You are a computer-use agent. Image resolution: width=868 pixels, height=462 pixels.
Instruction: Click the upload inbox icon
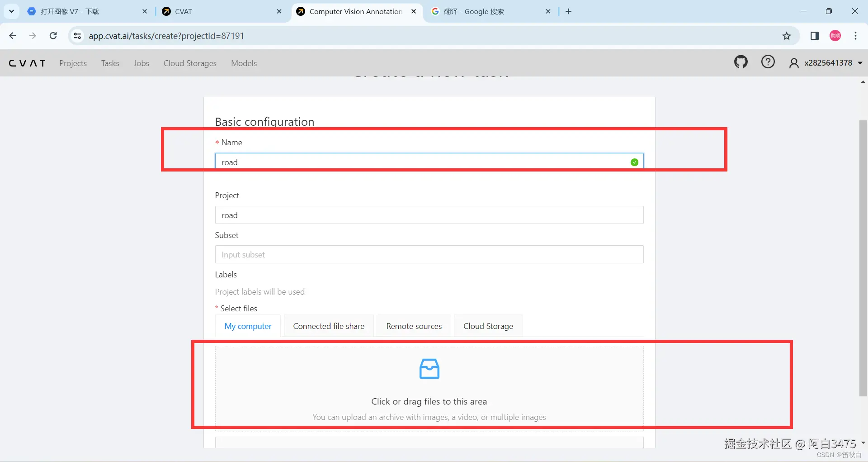point(429,368)
